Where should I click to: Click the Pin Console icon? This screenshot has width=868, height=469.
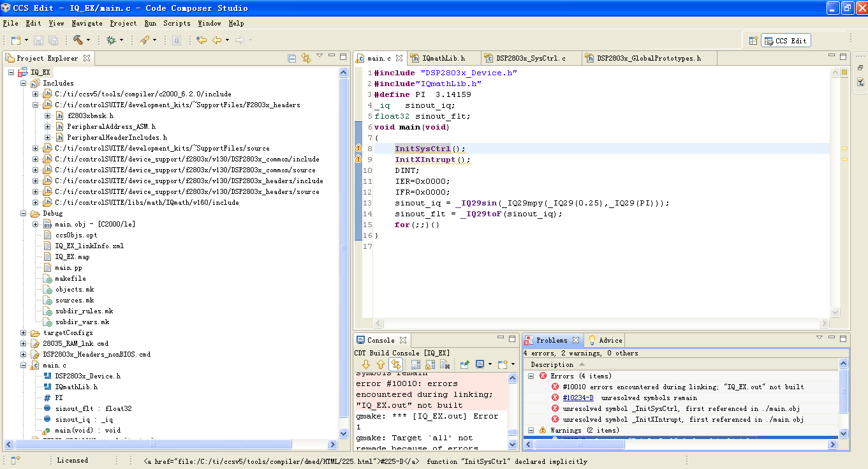point(465,364)
